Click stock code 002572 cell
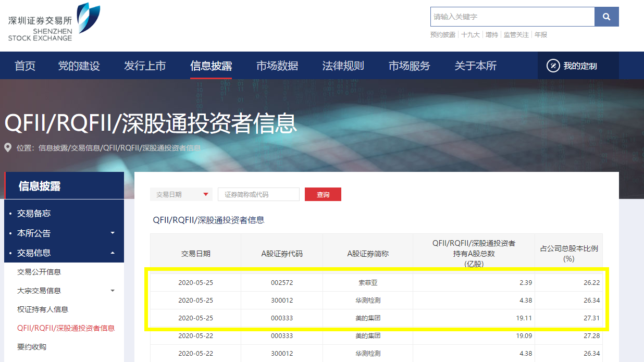The image size is (644, 362). (282, 283)
